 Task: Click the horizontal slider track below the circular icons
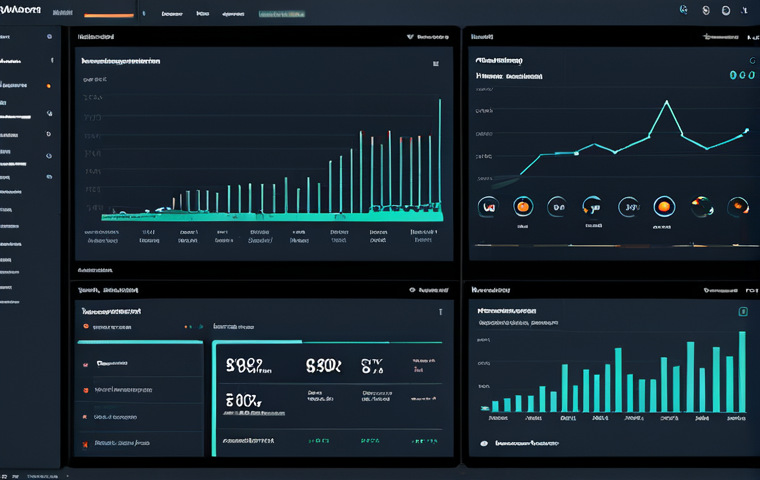coord(617,245)
